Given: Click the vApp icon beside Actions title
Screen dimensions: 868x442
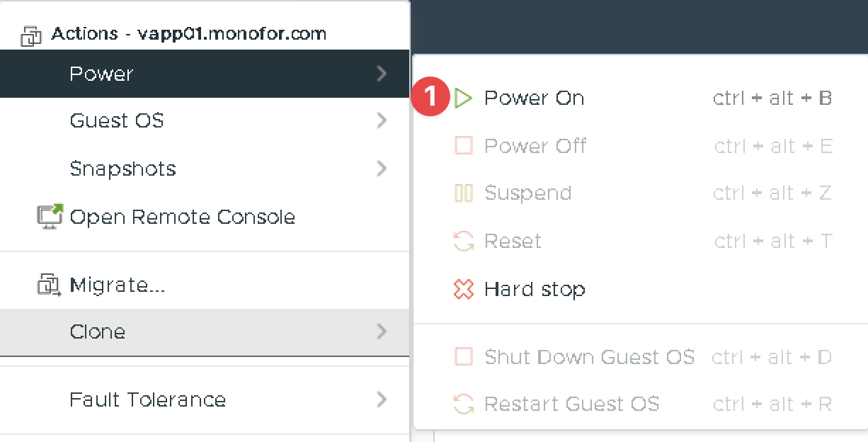Looking at the screenshot, I should pos(32,35).
